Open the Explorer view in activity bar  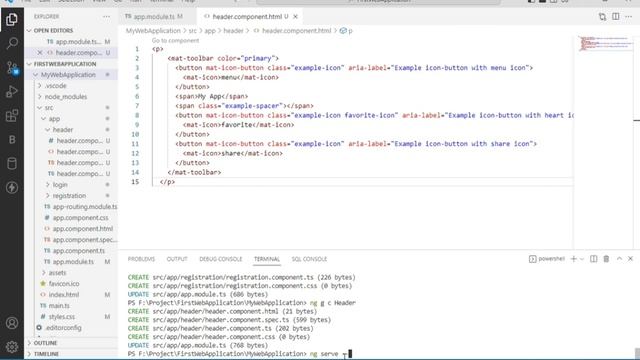coord(12,19)
